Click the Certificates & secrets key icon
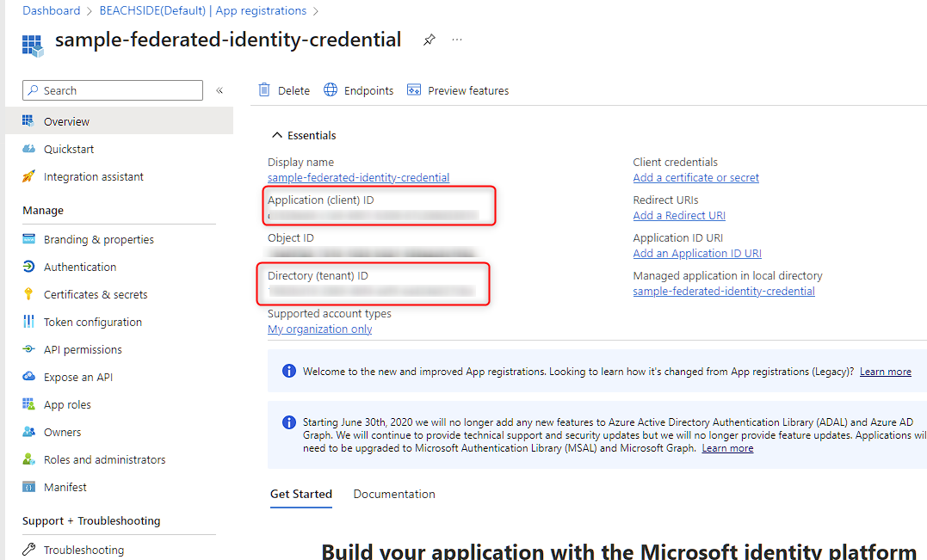 click(x=28, y=293)
